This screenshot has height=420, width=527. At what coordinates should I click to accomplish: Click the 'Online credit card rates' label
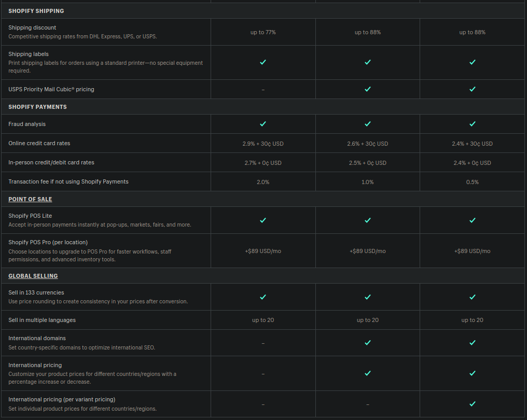point(39,143)
